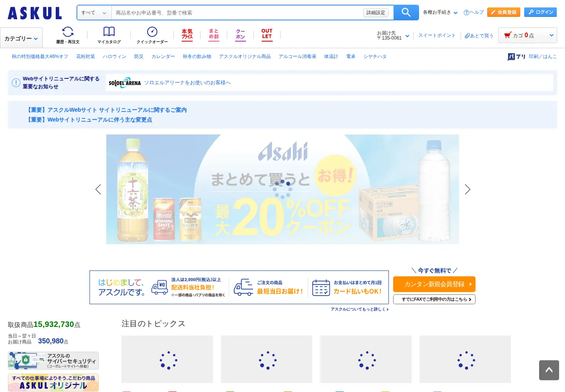The width and height of the screenshot is (565, 392).
Task: Click the shopping cart icon
Action: [x=508, y=35]
